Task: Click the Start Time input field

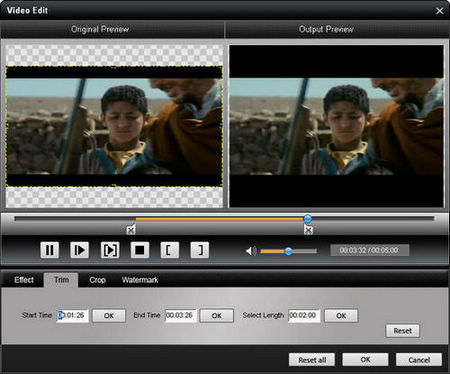Action: (x=73, y=315)
